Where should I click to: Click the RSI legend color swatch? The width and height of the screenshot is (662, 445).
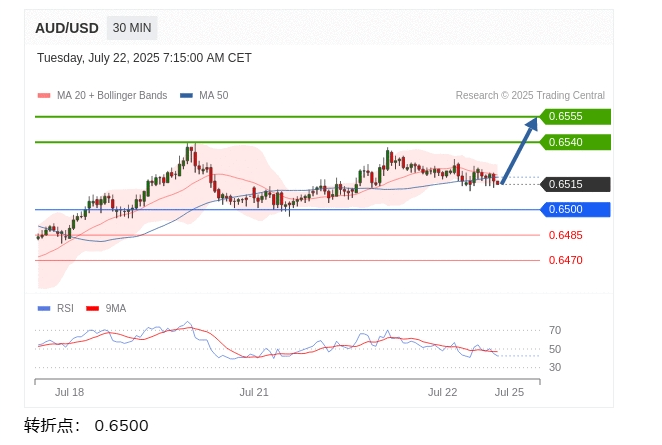tap(44, 309)
